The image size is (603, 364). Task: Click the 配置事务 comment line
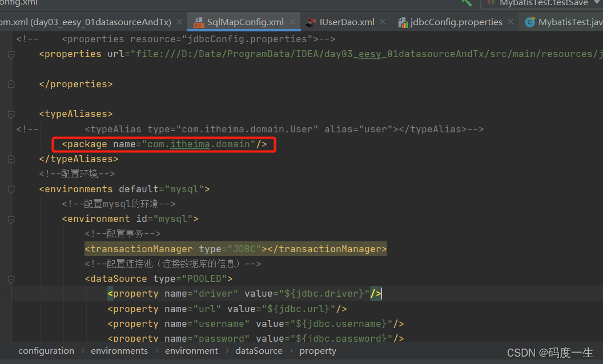coord(123,234)
